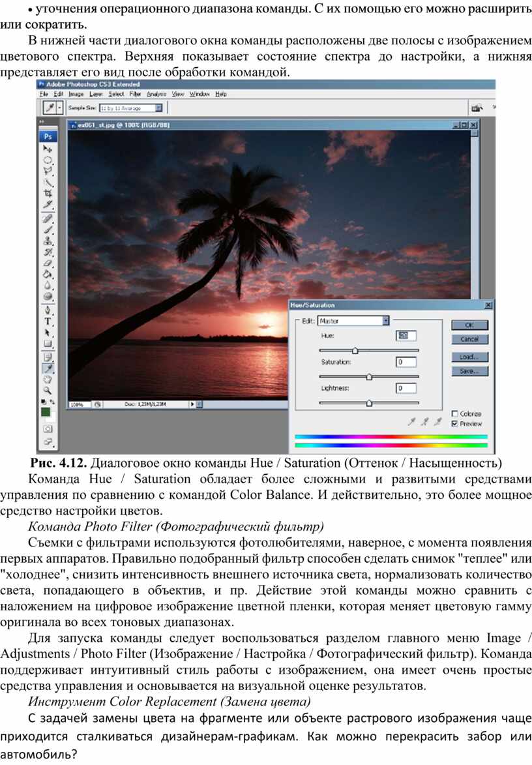Select the Magic Wand tool

[x=48, y=183]
